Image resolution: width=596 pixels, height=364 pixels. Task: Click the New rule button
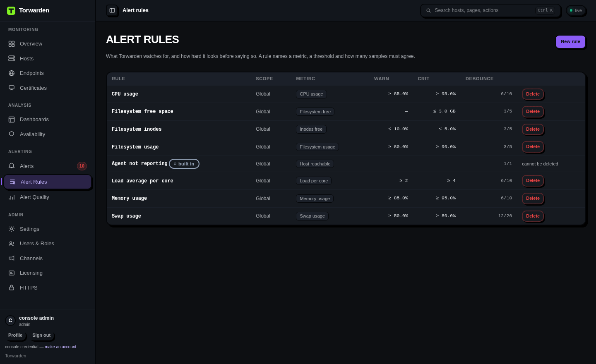(570, 42)
